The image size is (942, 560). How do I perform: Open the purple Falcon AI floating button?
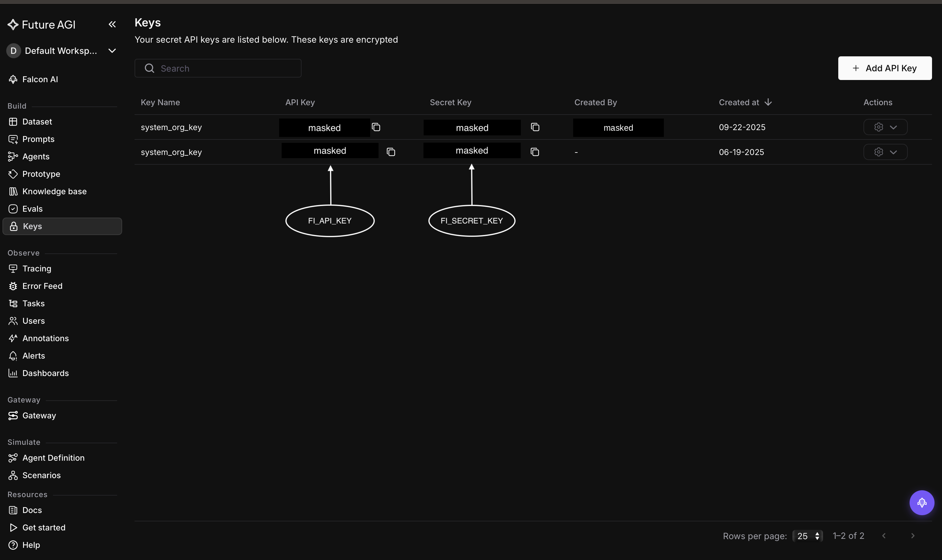[922, 503]
